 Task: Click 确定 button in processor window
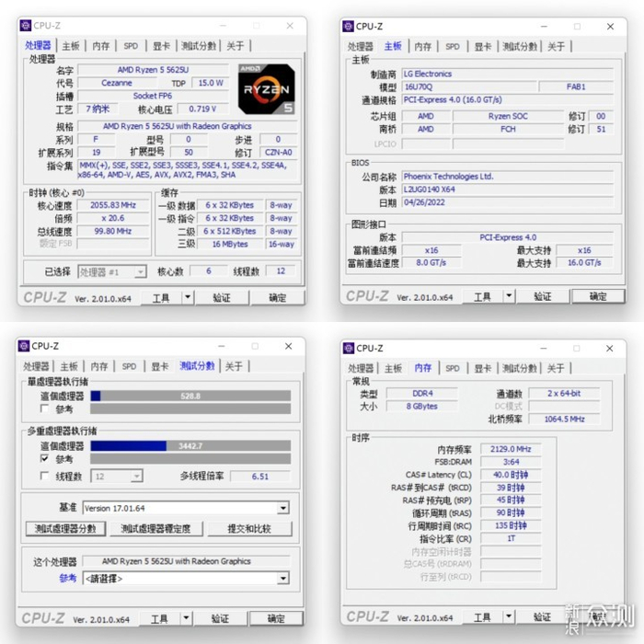(x=278, y=297)
